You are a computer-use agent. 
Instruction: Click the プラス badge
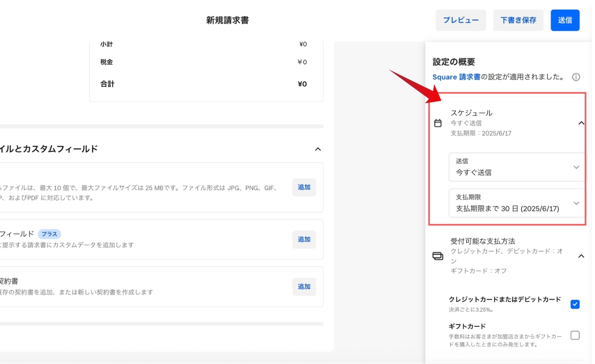tap(49, 234)
